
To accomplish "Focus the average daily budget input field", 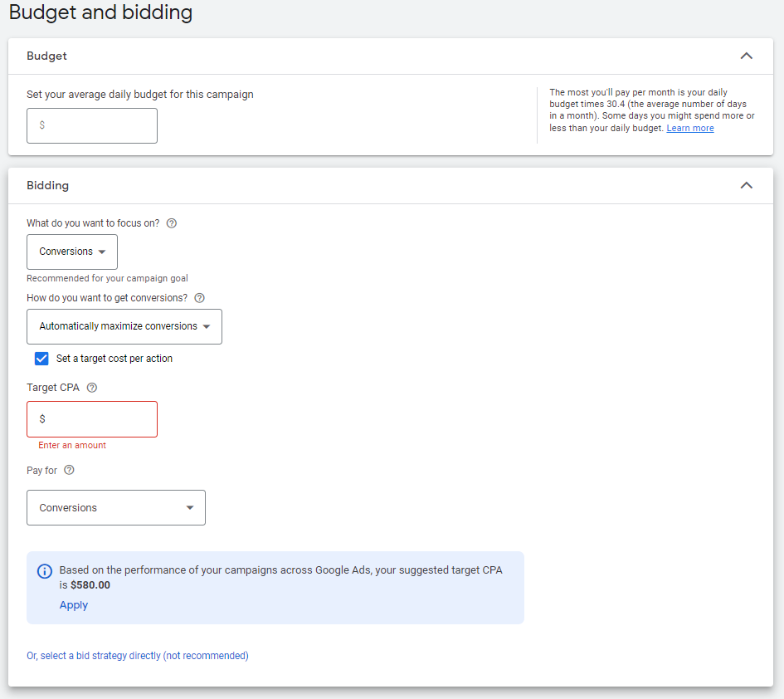I will [x=92, y=125].
